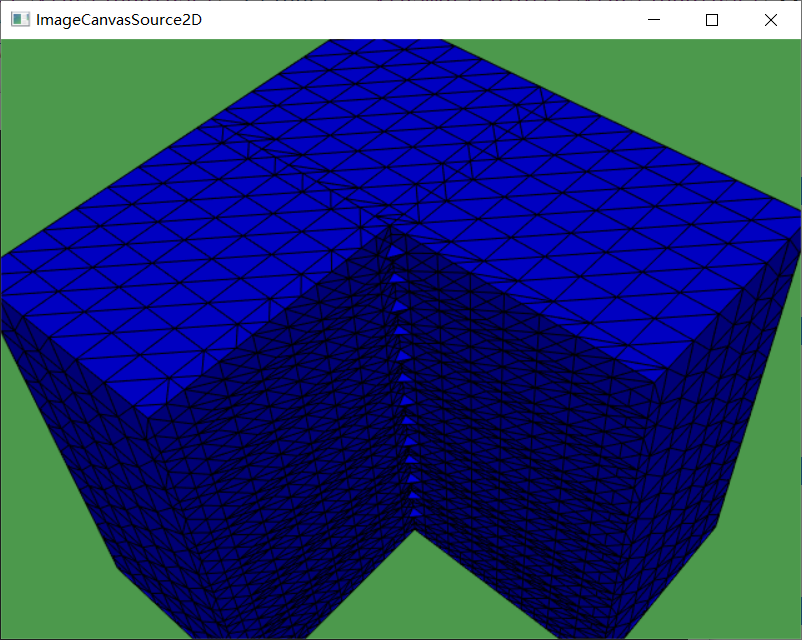The image size is (802, 640).
Task: Click the top inner corner of the cut-out notch
Action: point(388,228)
